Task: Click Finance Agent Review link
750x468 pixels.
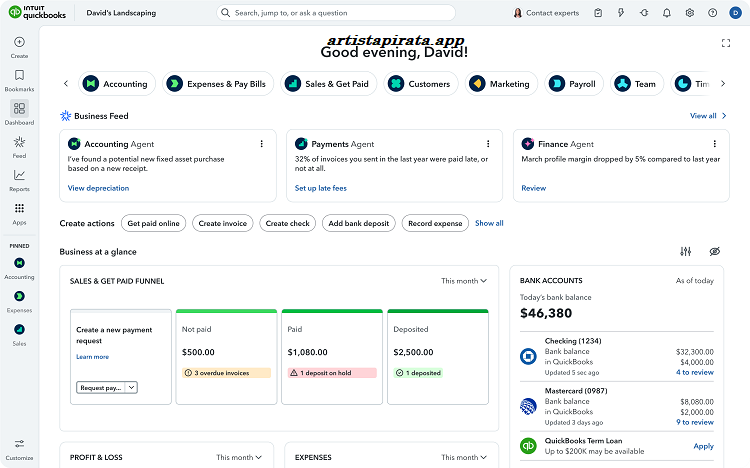Action: pyautogui.click(x=533, y=188)
